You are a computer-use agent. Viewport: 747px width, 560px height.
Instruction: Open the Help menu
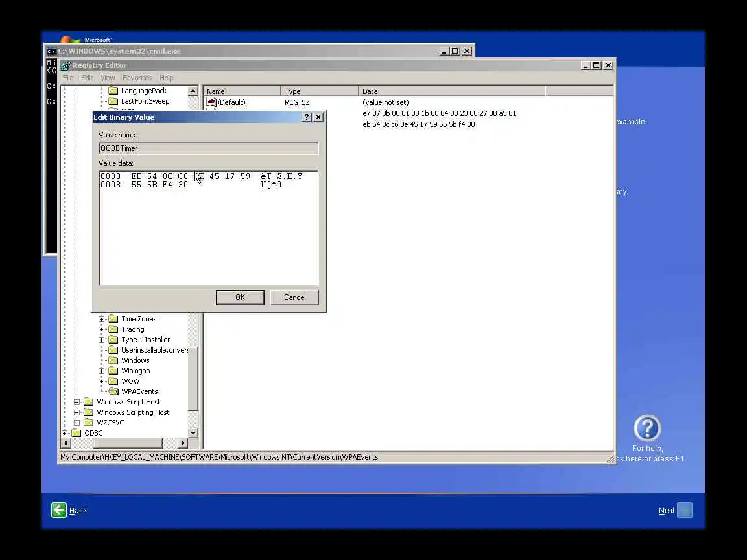[166, 78]
